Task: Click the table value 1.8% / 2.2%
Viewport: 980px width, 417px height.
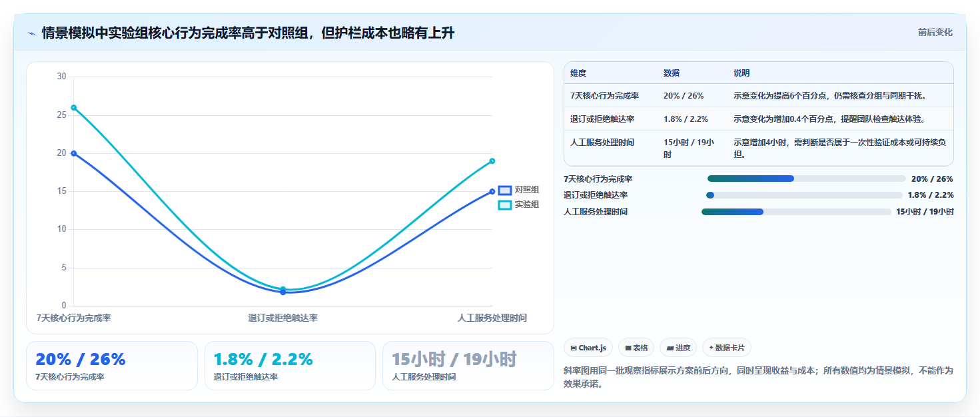Action: coord(686,119)
